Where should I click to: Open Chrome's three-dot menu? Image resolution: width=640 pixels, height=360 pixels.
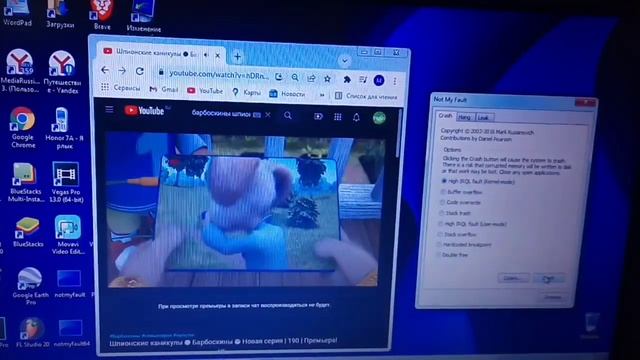395,81
